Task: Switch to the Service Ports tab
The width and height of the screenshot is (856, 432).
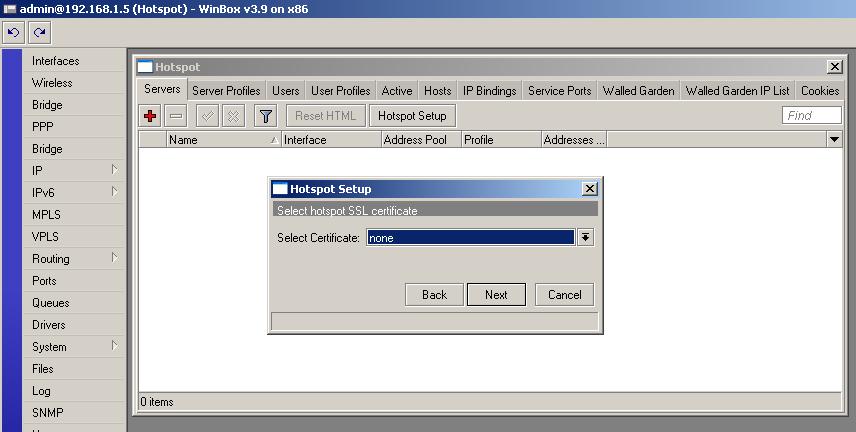Action: [560, 91]
